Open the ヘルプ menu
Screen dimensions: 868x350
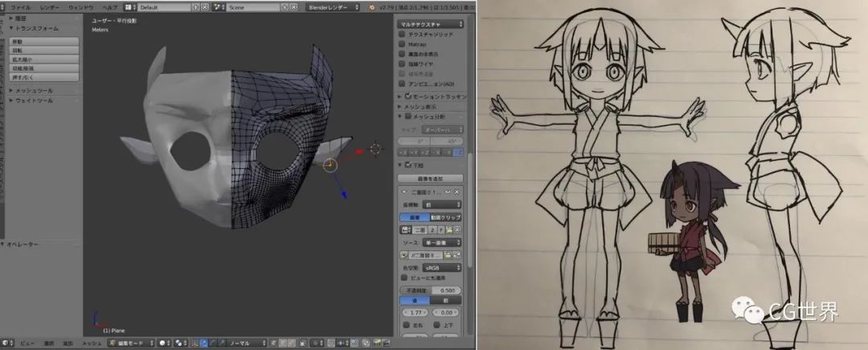pos(109,7)
